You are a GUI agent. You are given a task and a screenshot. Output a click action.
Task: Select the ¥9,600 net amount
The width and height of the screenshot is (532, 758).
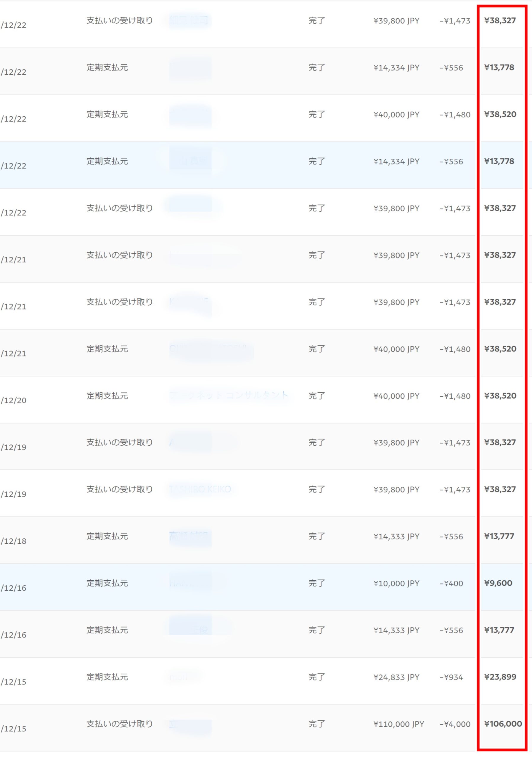498,583
